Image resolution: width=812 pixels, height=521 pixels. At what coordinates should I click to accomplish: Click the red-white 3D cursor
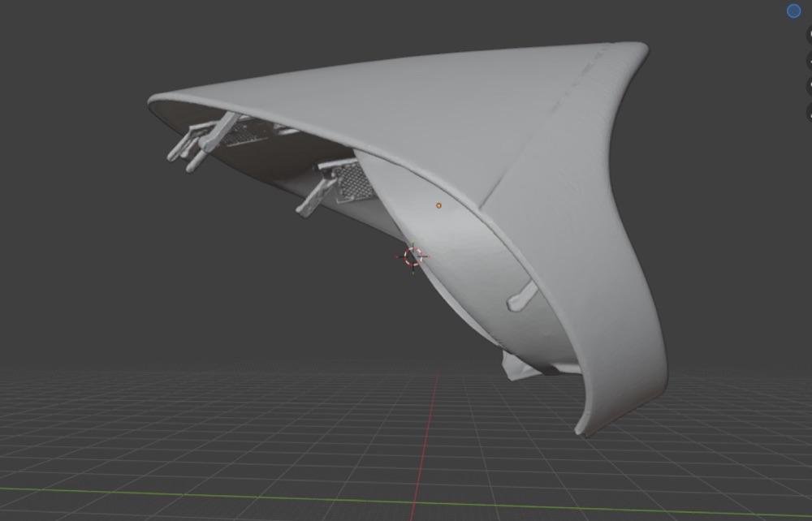pos(412,256)
